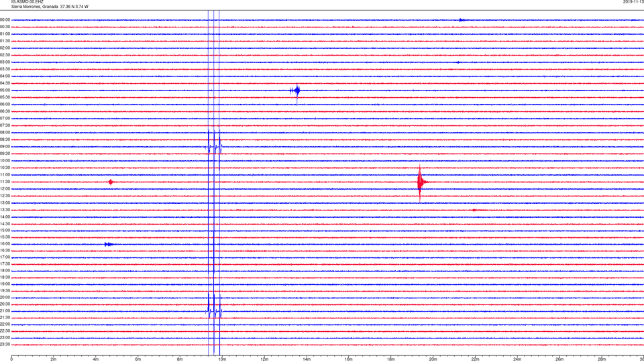This screenshot has width=644, height=362.
Task: Select the 14:00 time label
Action: point(5,217)
